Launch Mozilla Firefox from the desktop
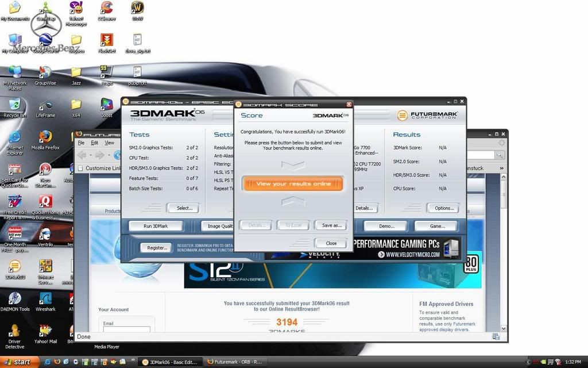 [45, 140]
